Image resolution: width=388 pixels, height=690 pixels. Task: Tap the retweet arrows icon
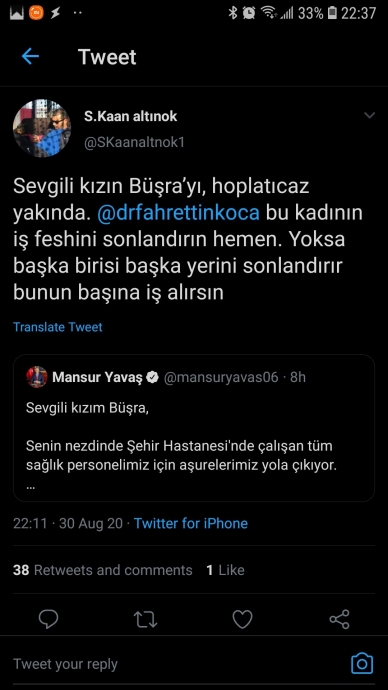[145, 619]
